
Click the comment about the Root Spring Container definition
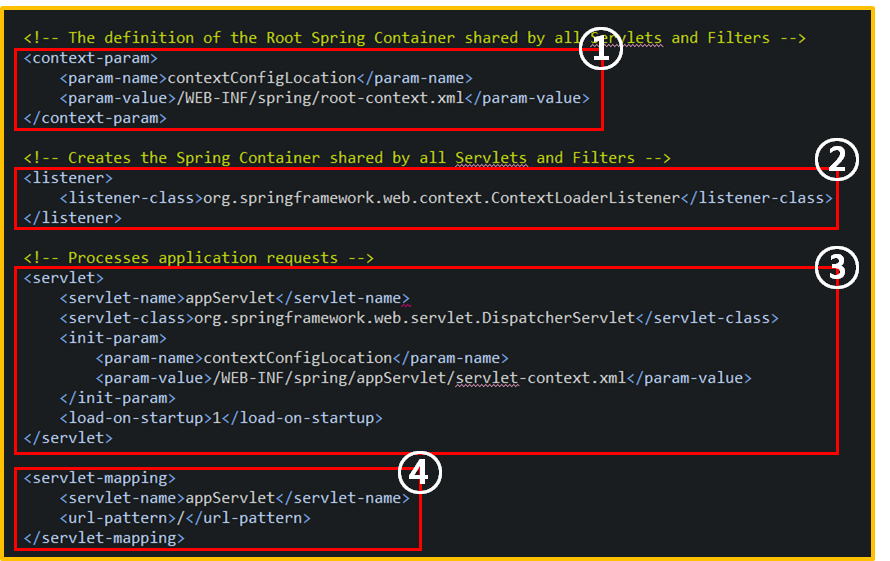(x=414, y=38)
